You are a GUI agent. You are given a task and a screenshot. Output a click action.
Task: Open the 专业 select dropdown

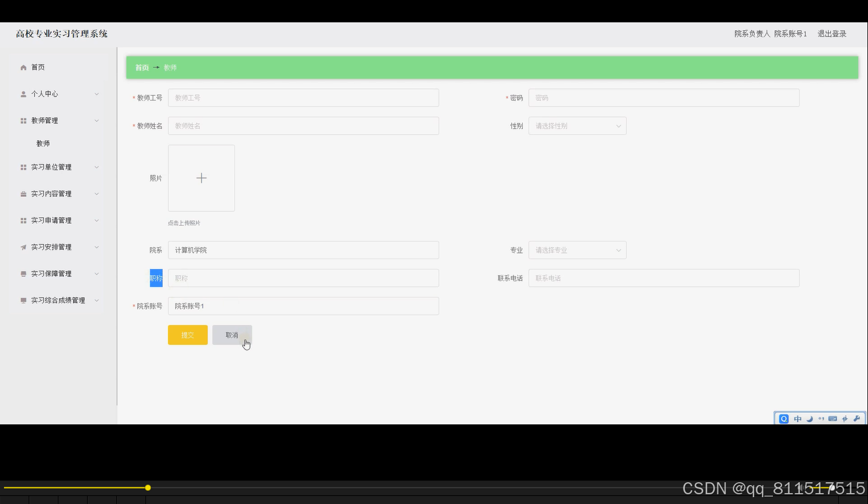[x=577, y=250]
